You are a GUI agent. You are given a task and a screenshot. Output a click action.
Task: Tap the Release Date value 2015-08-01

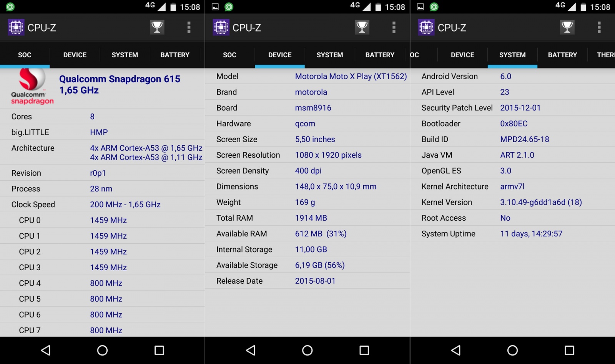click(x=315, y=281)
